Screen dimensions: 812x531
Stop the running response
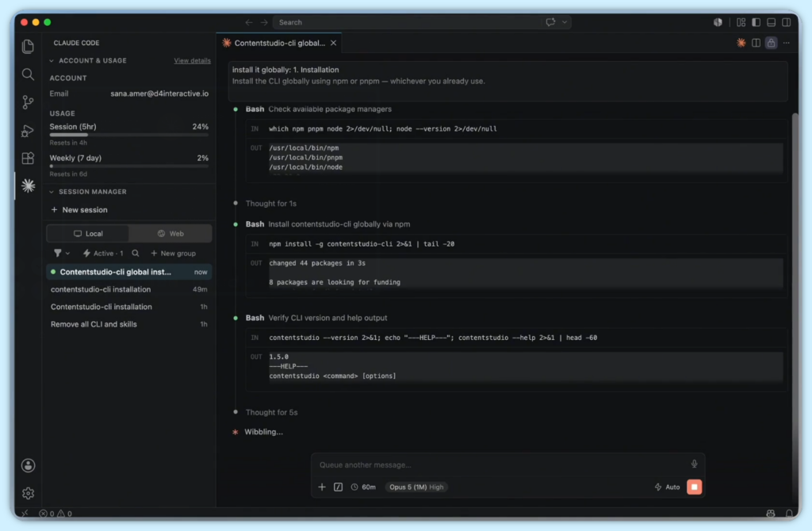coord(694,487)
